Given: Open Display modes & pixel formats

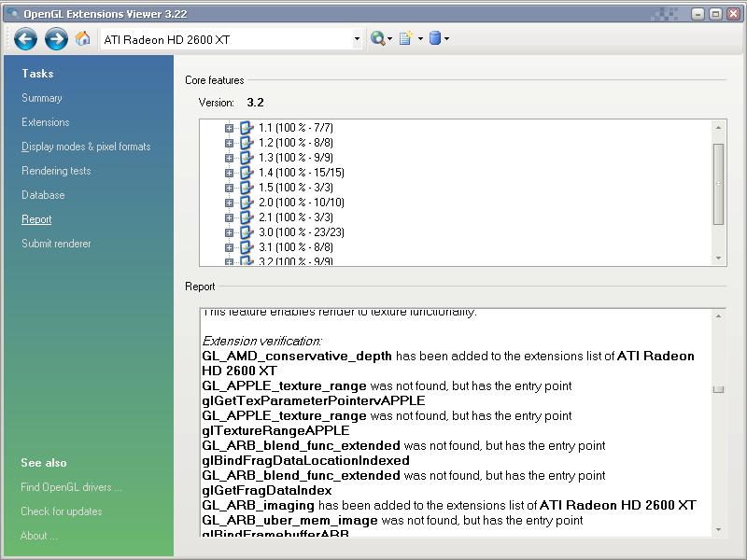Looking at the screenshot, I should click(x=86, y=147).
